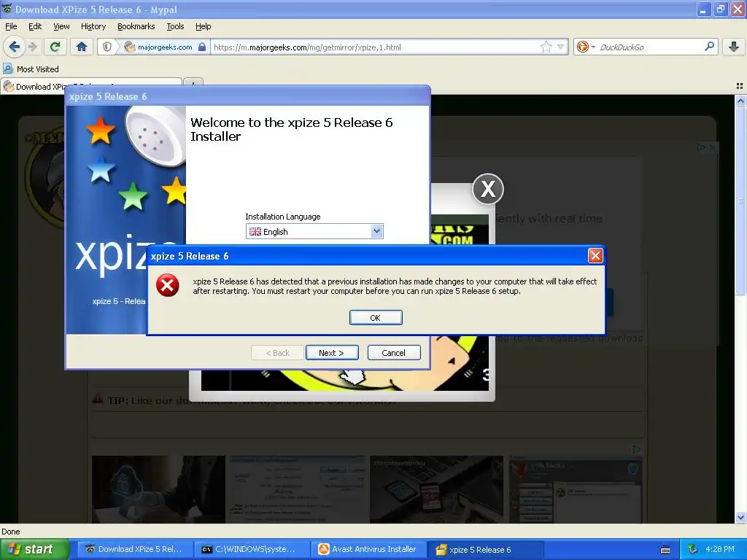The width and height of the screenshot is (747, 560).
Task: Open the History menu
Action: [x=93, y=26]
